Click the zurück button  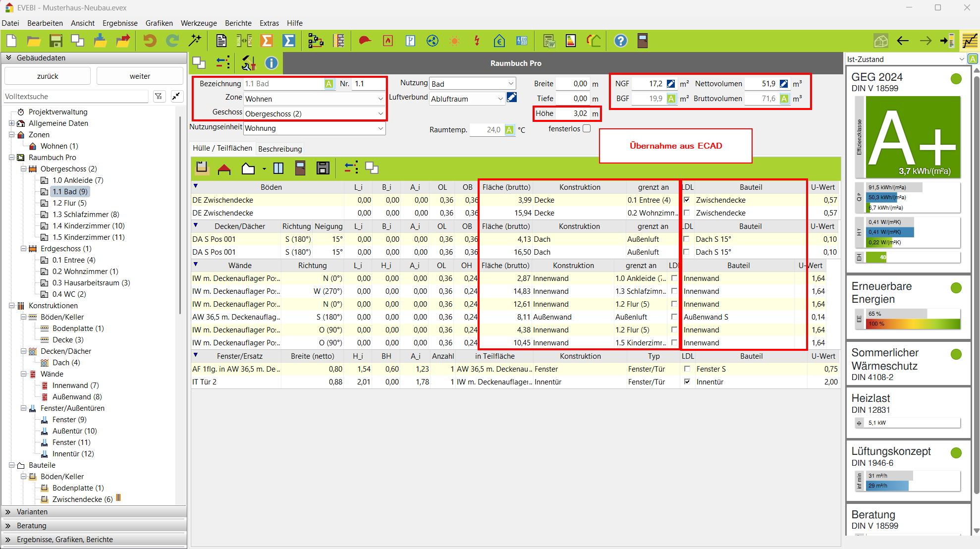[48, 76]
